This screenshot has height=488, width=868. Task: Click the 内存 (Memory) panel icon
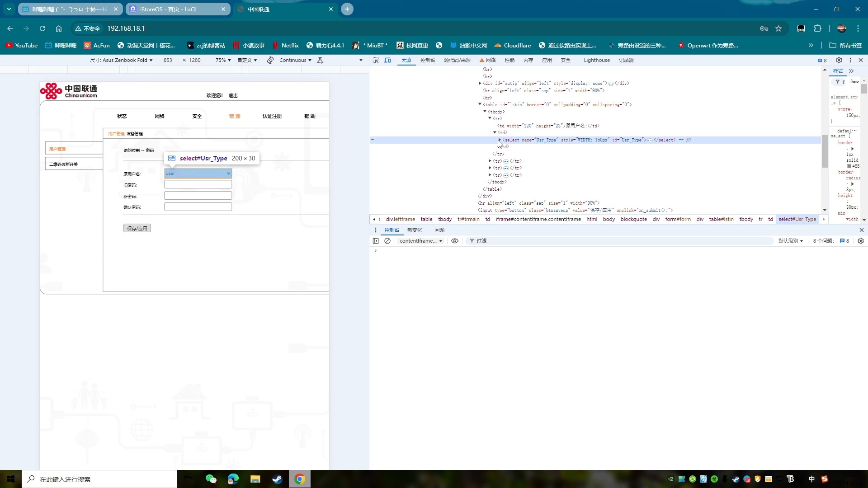pos(529,60)
